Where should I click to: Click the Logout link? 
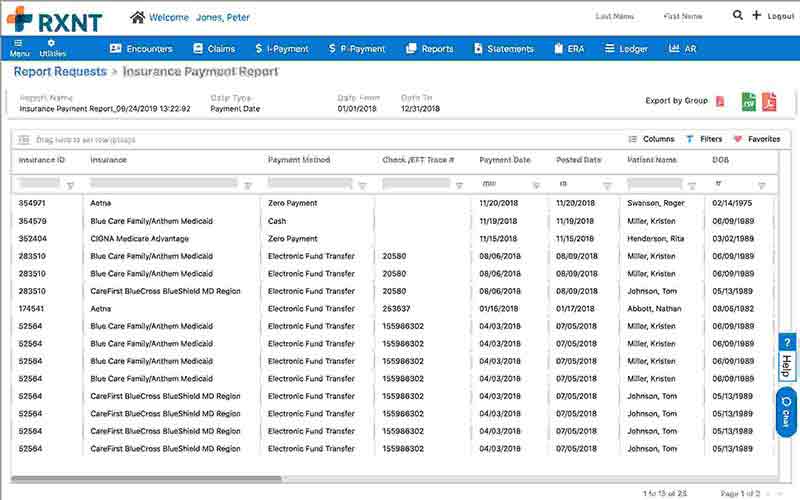click(780, 17)
